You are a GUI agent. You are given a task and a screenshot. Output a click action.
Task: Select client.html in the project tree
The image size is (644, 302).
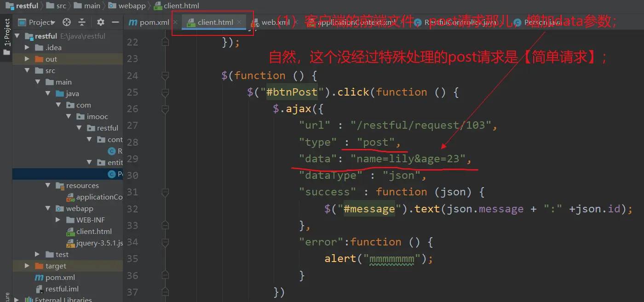click(94, 231)
